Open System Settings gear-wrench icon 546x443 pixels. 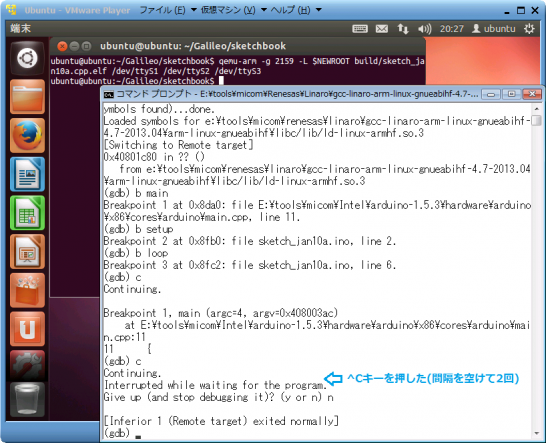point(27,366)
